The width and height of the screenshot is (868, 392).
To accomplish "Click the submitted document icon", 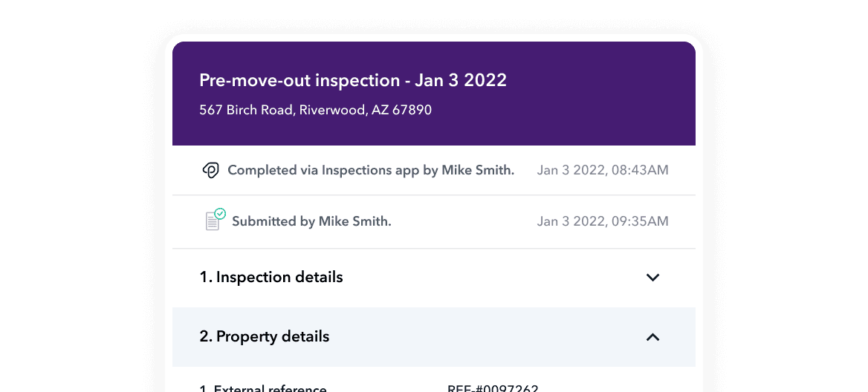I will pyautogui.click(x=213, y=221).
